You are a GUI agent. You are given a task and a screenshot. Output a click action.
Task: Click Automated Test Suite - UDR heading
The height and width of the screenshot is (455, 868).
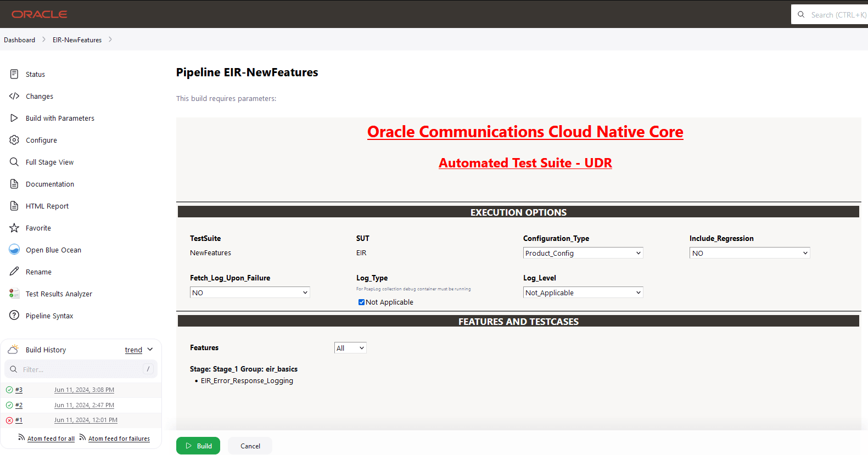point(525,163)
